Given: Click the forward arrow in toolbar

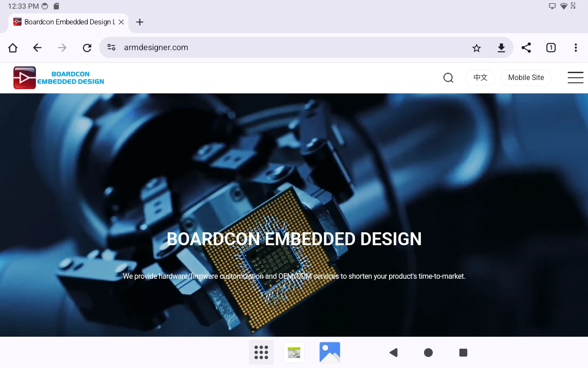Looking at the screenshot, I should pyautogui.click(x=62, y=47).
